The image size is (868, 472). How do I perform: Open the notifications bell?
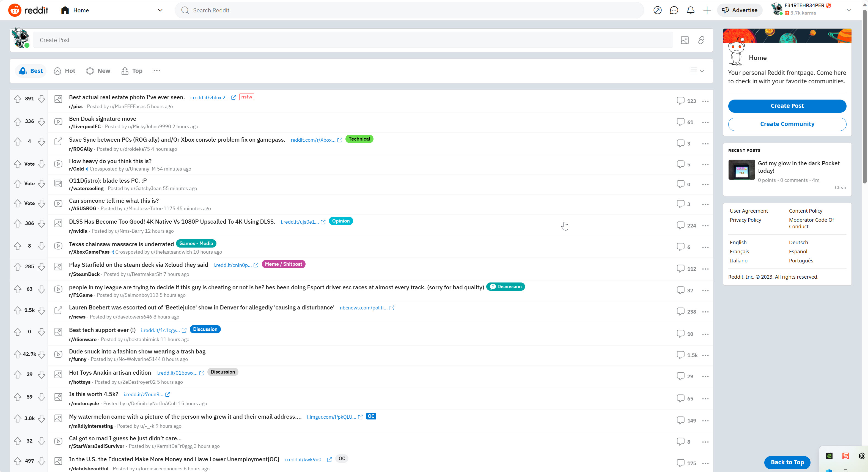(x=690, y=10)
